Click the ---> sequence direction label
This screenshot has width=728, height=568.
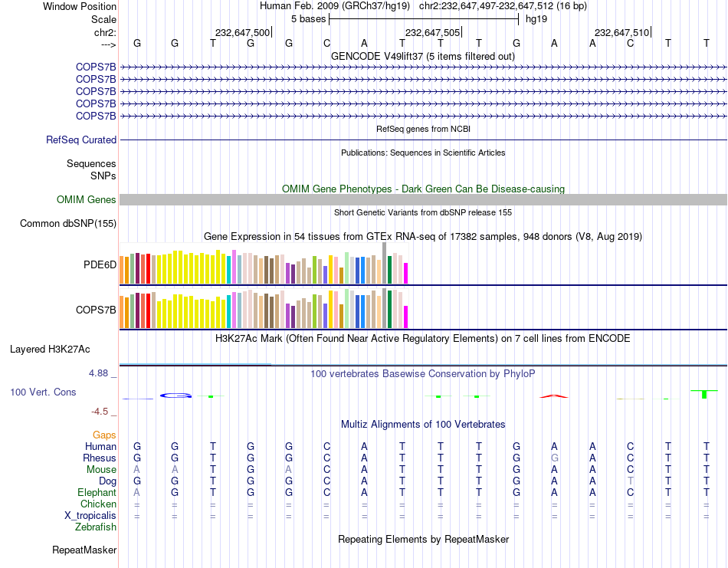click(109, 44)
